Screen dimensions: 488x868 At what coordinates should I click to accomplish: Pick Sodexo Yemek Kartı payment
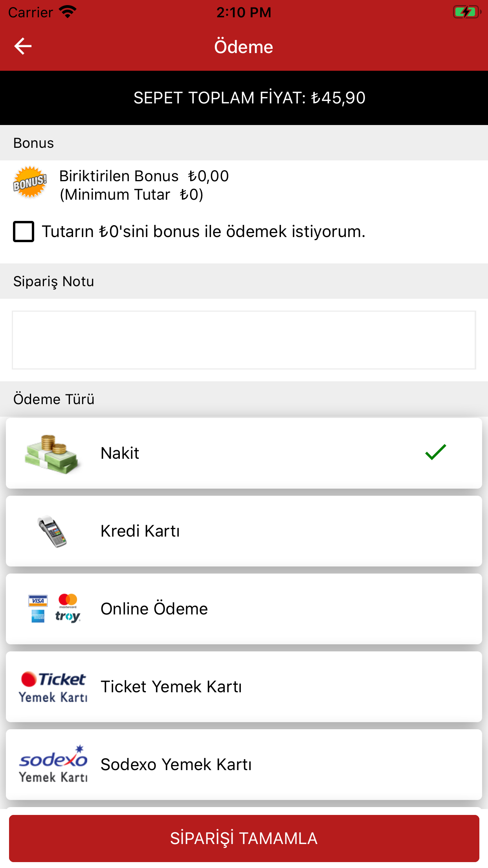pyautogui.click(x=244, y=764)
